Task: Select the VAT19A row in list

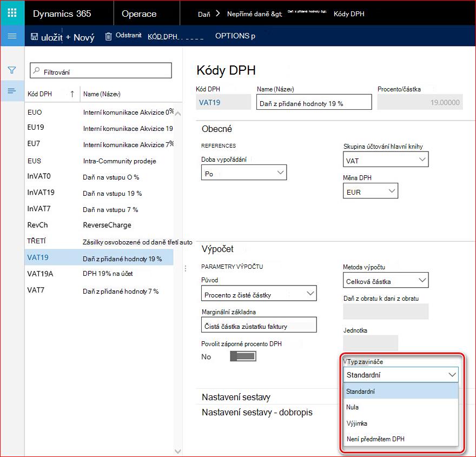Action: coord(99,274)
